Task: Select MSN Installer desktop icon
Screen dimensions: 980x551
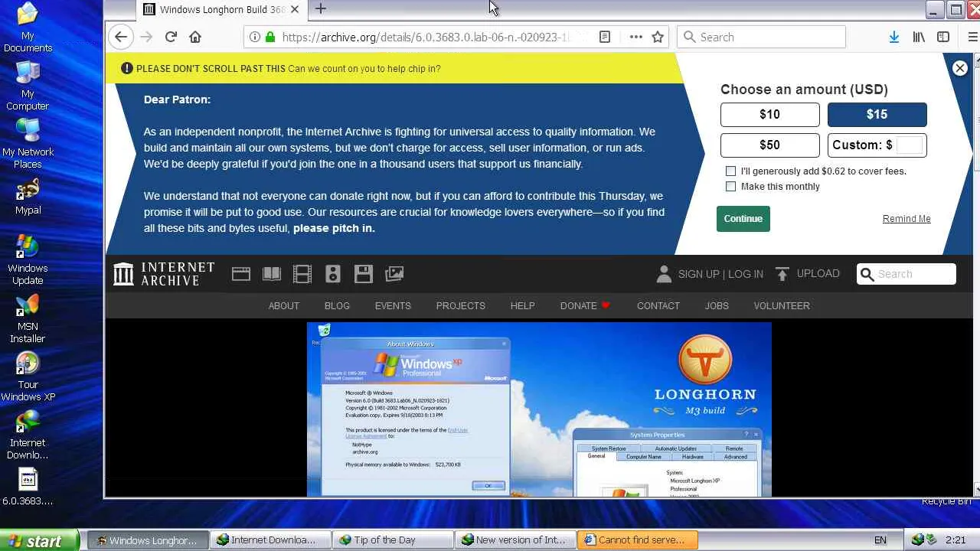Action: click(28, 318)
